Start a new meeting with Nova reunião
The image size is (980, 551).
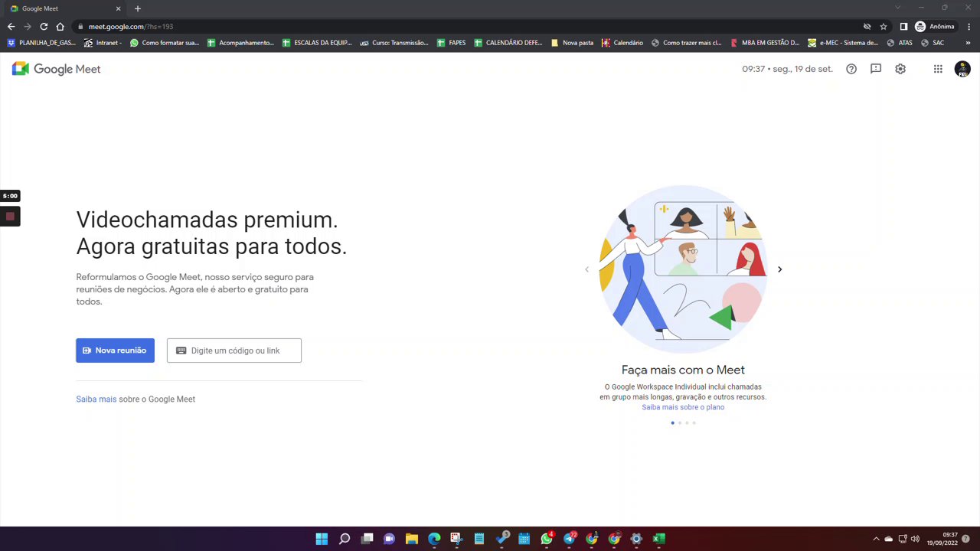click(x=115, y=350)
